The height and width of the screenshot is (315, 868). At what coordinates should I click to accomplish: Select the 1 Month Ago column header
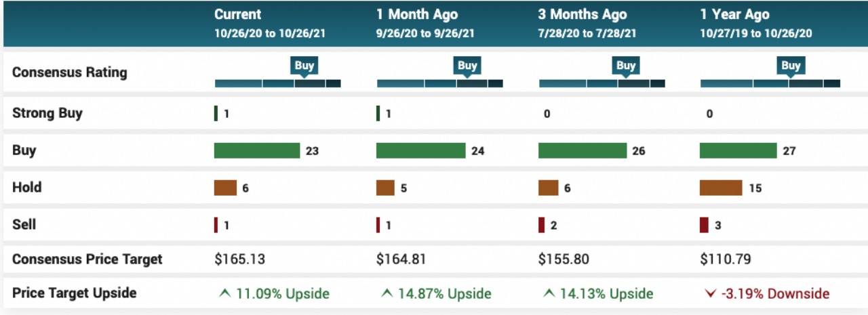[x=417, y=14]
